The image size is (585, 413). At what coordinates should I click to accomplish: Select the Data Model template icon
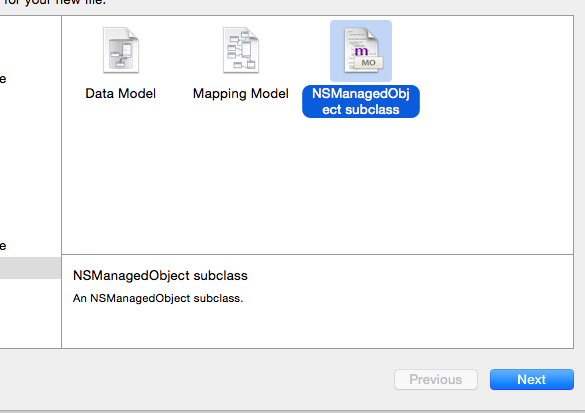[x=121, y=50]
